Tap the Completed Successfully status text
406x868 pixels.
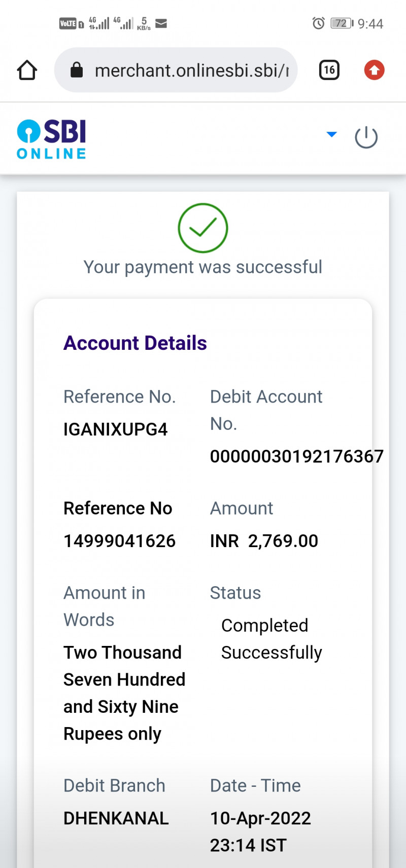[272, 639]
